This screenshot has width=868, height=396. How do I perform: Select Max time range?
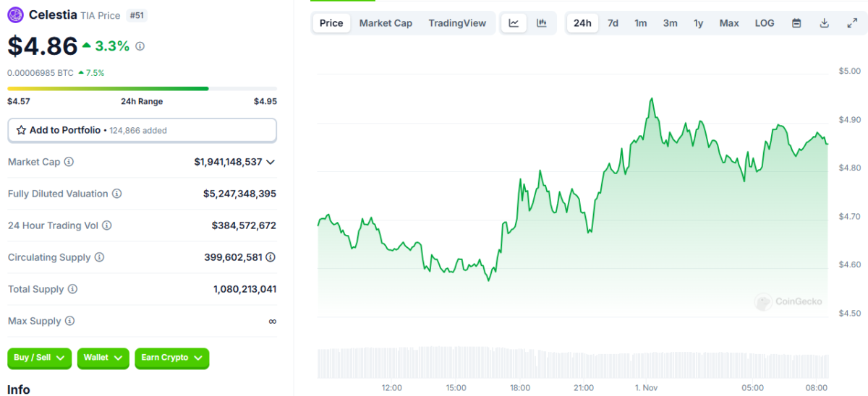729,23
